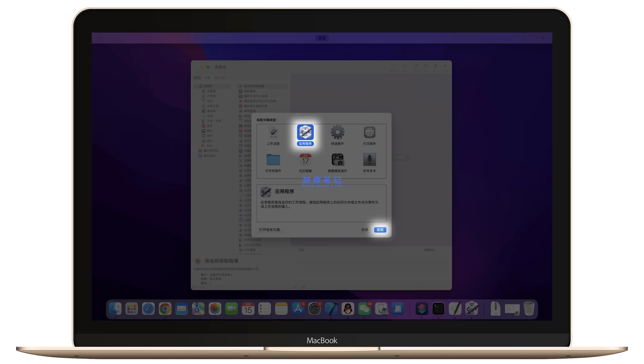Click 打开现有文稿 open existing document button
644x364 pixels.
pyautogui.click(x=271, y=230)
